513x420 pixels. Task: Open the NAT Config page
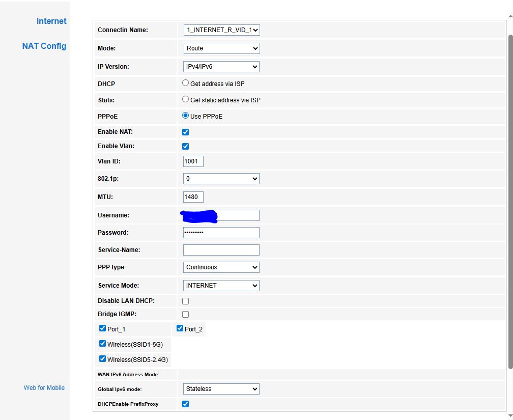coord(44,46)
